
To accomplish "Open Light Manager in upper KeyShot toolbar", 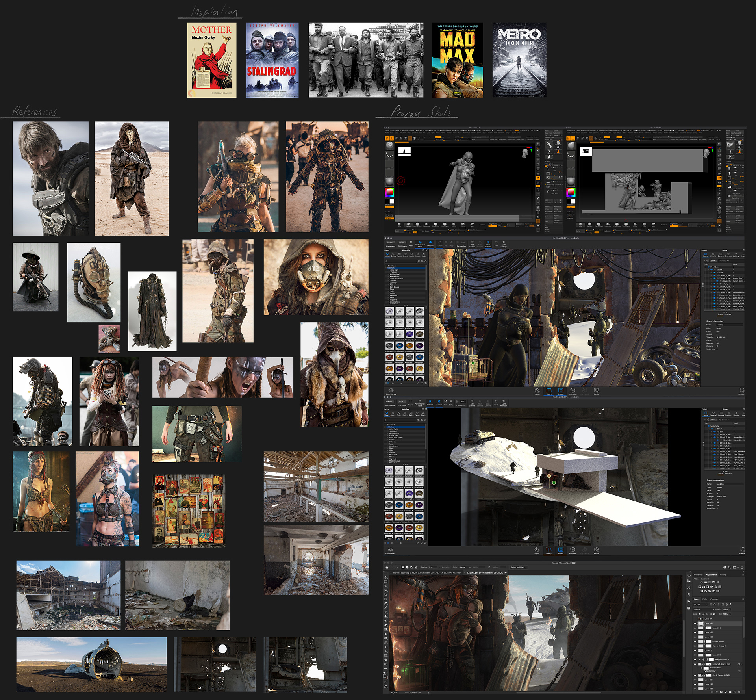I will [504, 243].
